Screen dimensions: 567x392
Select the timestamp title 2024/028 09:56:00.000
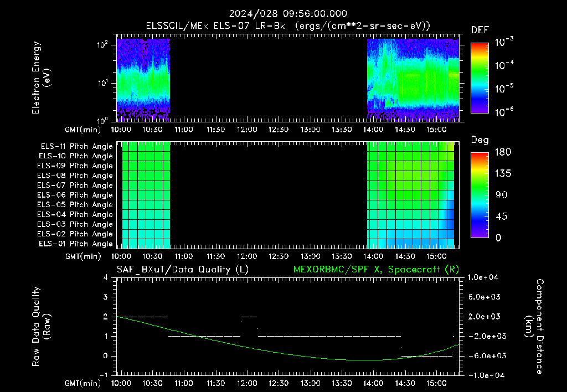288,14
